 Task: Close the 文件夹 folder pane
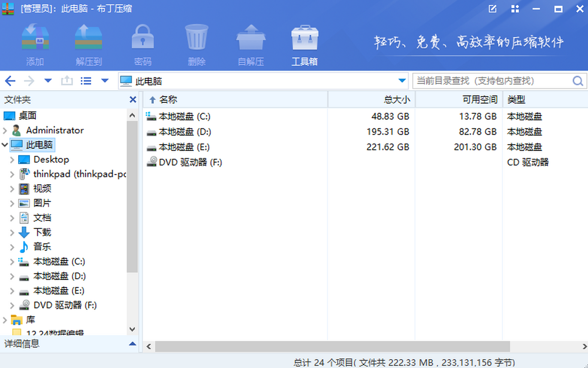coord(133,99)
